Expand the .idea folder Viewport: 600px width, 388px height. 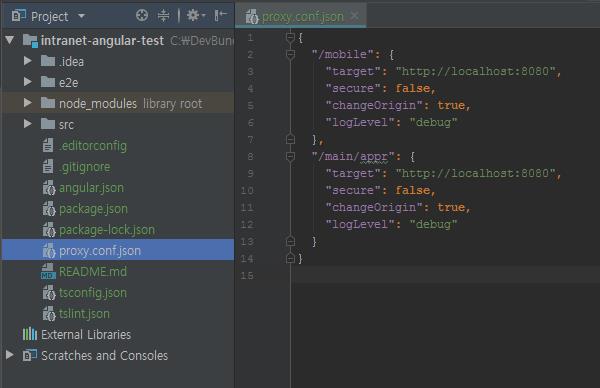tap(28, 61)
